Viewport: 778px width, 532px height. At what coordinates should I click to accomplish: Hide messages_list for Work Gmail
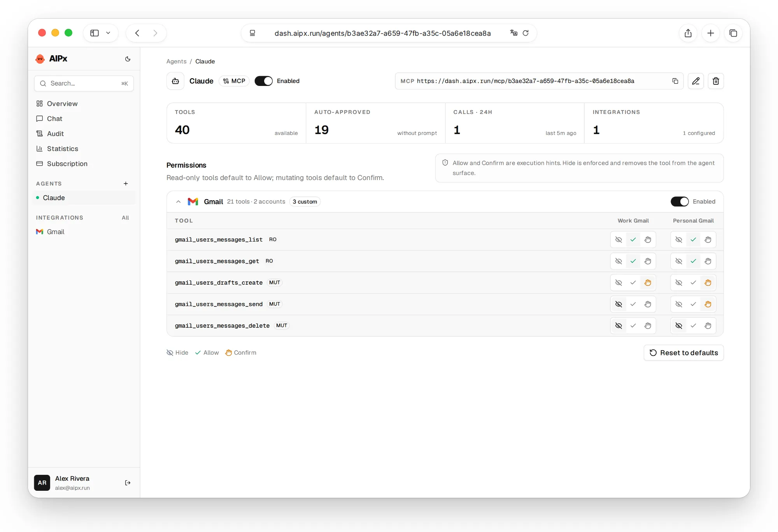tap(619, 240)
